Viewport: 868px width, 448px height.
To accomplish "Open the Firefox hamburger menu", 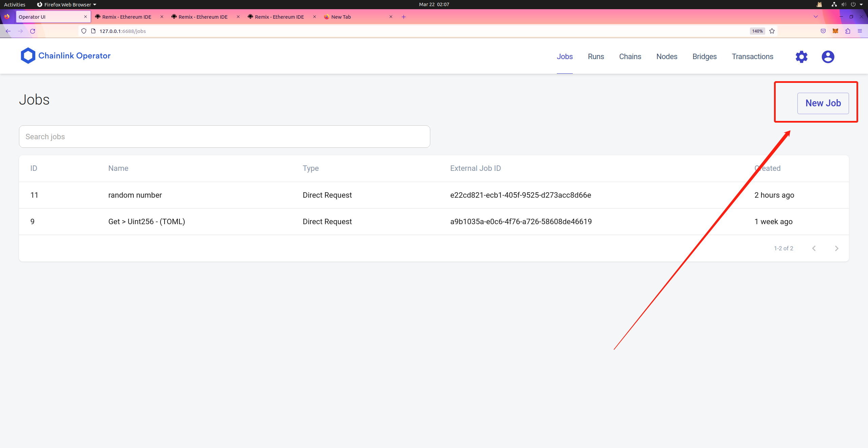I will coord(861,31).
